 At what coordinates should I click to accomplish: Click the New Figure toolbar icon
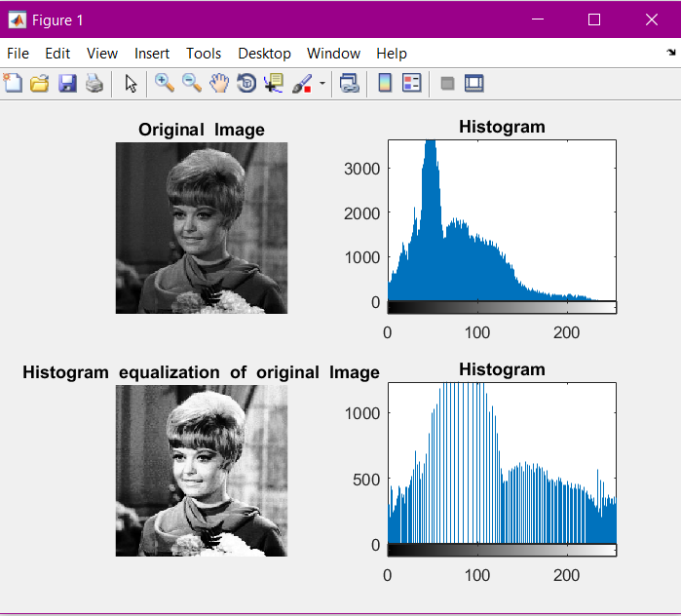click(x=13, y=84)
